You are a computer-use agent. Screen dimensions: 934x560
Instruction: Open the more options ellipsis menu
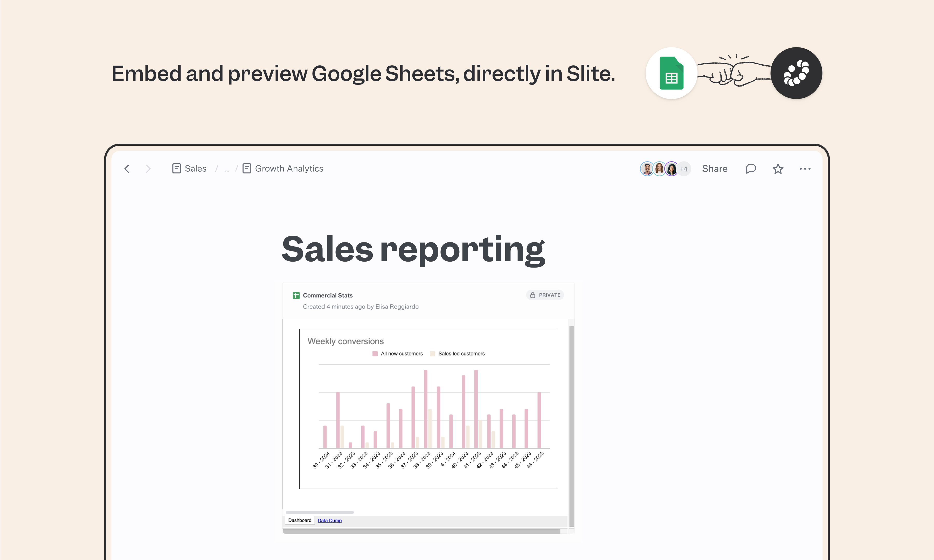point(805,169)
